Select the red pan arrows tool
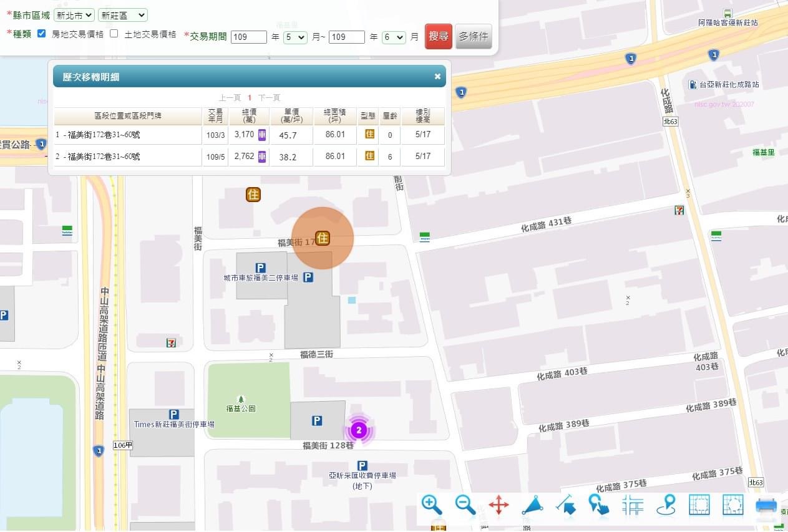 click(x=499, y=505)
